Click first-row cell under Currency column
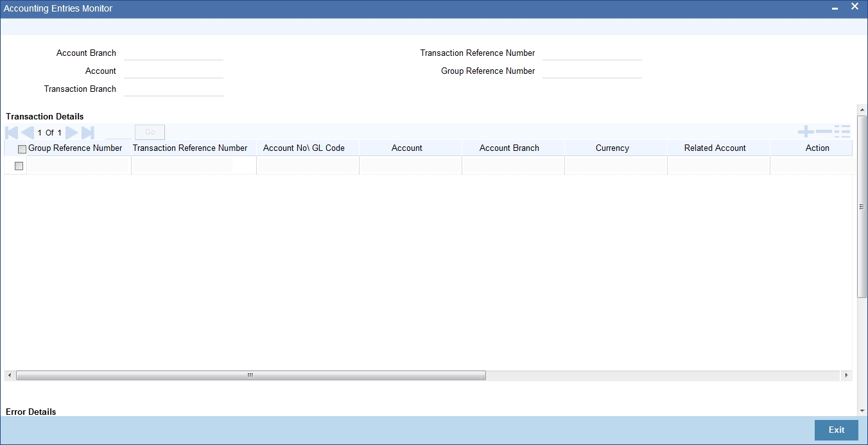The height and width of the screenshot is (445, 868). pyautogui.click(x=616, y=166)
